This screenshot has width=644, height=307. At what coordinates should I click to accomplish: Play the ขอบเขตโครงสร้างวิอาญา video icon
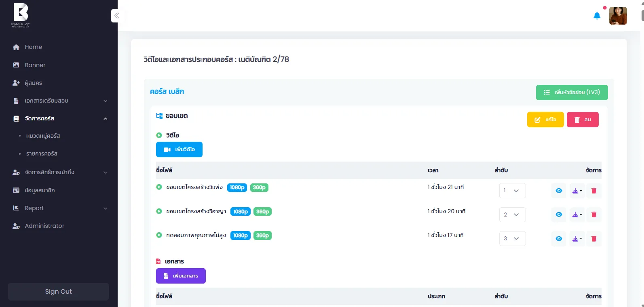tap(159, 211)
